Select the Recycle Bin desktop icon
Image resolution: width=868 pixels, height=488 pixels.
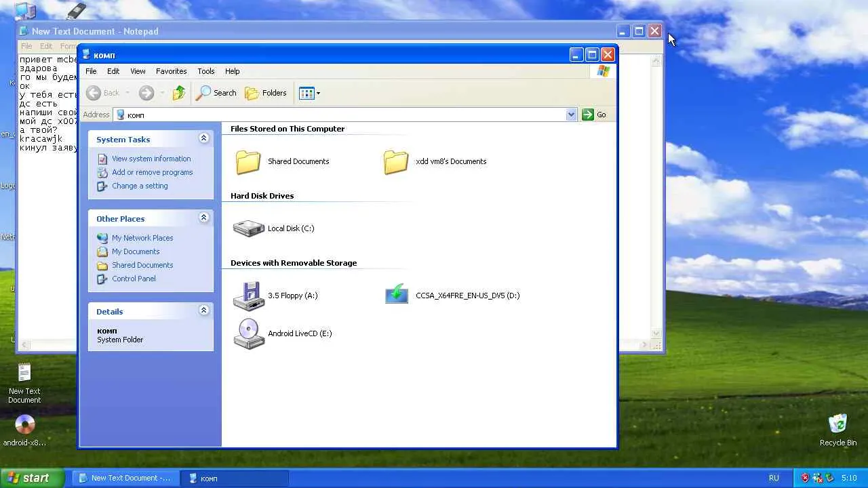pyautogui.click(x=838, y=430)
